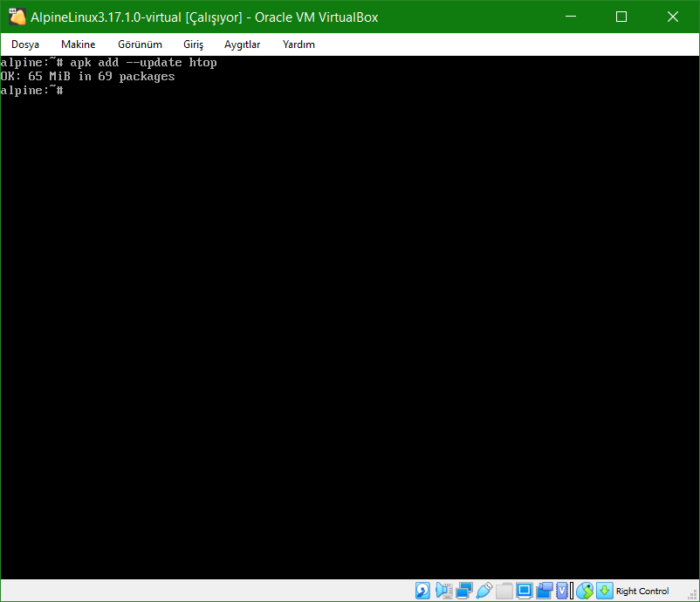Screen dimensions: 700x602
Task: Open the Görünüm menu
Action: click(x=140, y=44)
